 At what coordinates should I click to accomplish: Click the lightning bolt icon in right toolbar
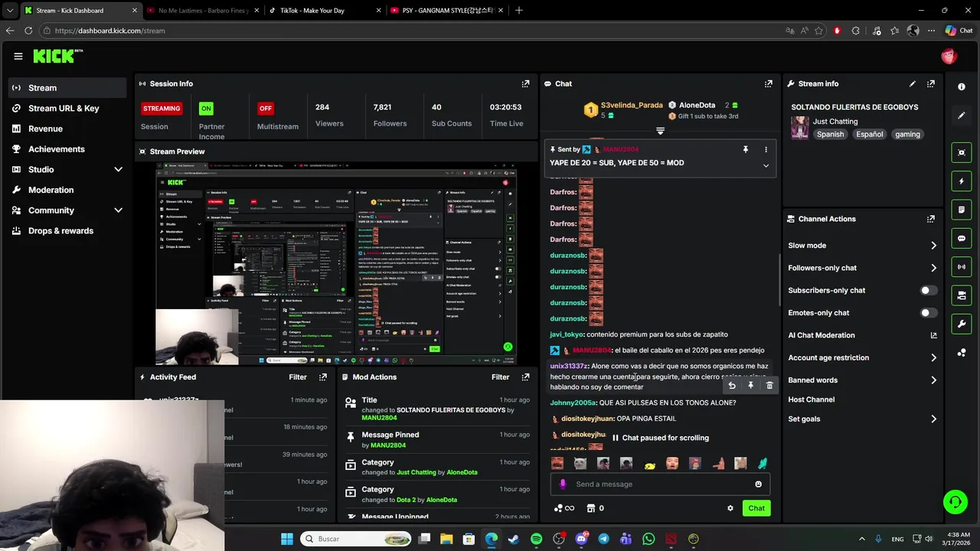coord(962,181)
